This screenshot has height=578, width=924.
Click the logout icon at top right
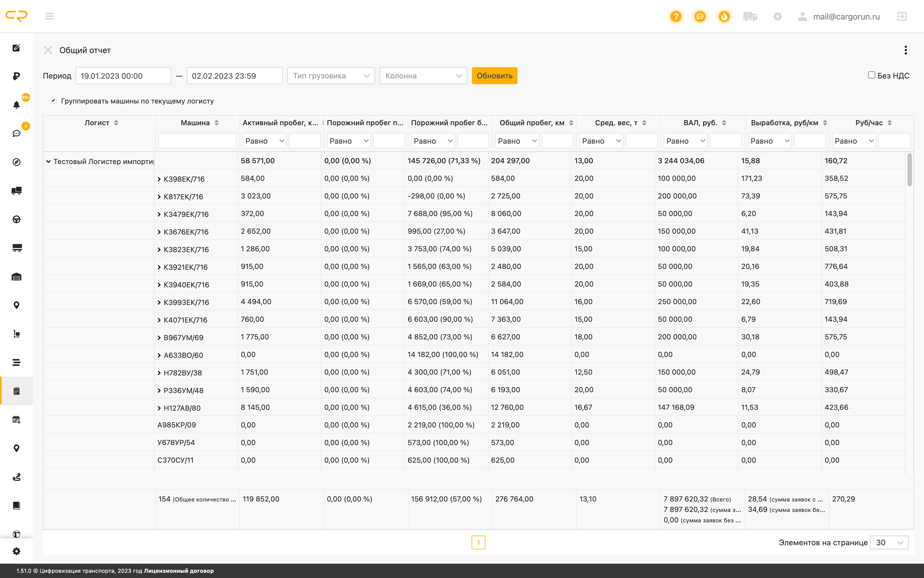click(902, 17)
